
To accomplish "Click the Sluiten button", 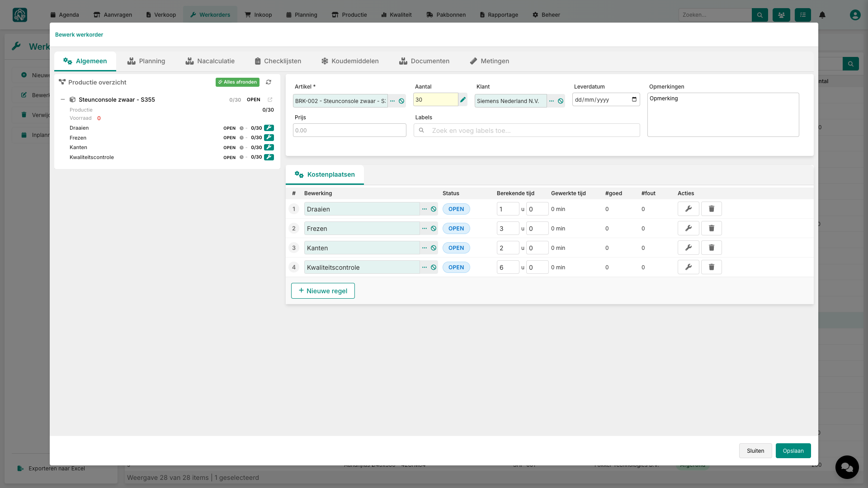I will (x=755, y=451).
